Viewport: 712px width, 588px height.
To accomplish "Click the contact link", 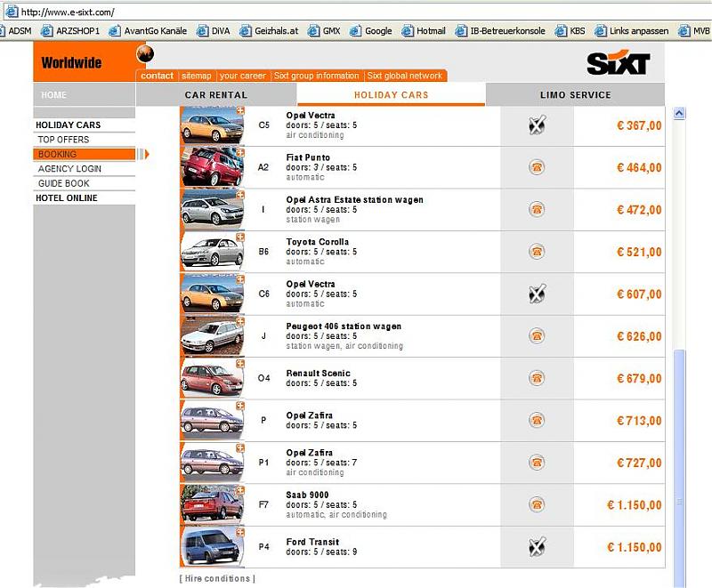I will tap(158, 76).
